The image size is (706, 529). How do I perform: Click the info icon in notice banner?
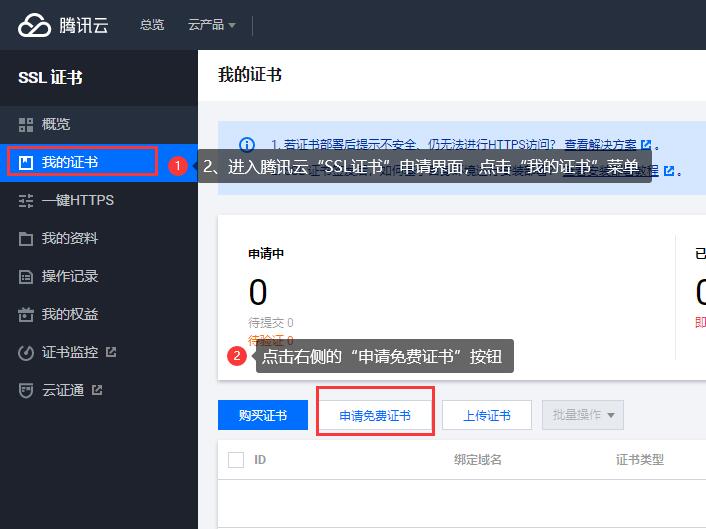pos(247,145)
